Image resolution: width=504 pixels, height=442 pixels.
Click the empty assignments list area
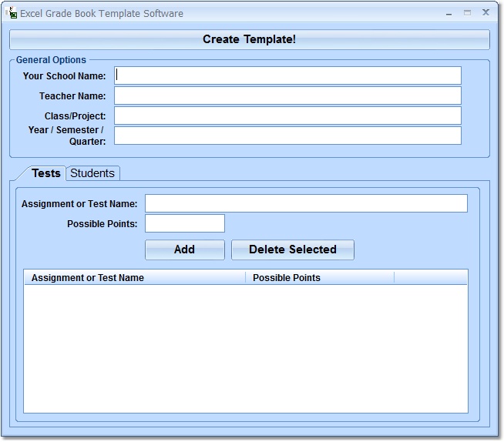click(x=246, y=349)
